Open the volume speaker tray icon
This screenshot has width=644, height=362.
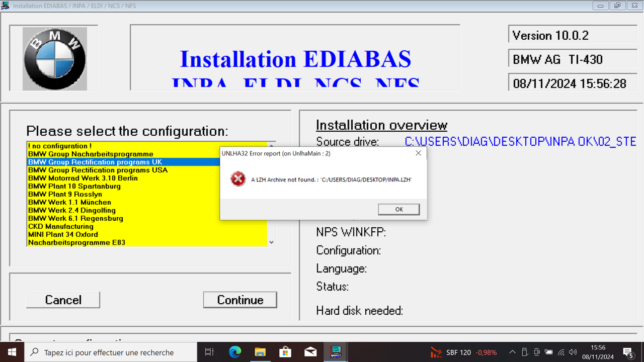[573, 352]
